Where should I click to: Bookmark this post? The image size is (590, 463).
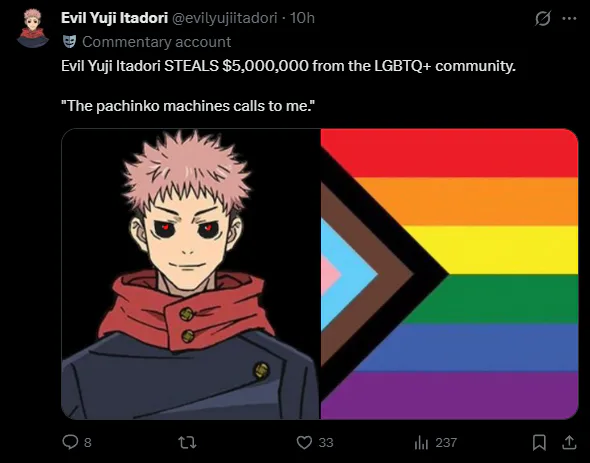(539, 443)
